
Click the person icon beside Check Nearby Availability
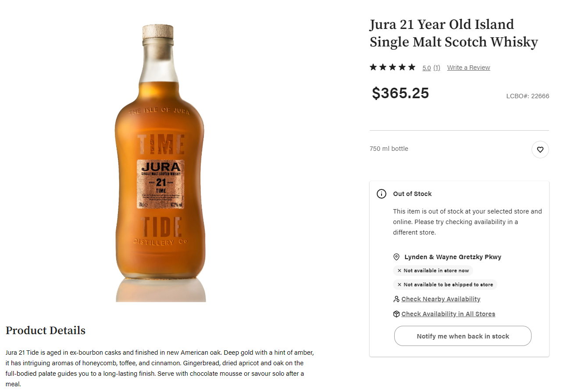coord(396,299)
